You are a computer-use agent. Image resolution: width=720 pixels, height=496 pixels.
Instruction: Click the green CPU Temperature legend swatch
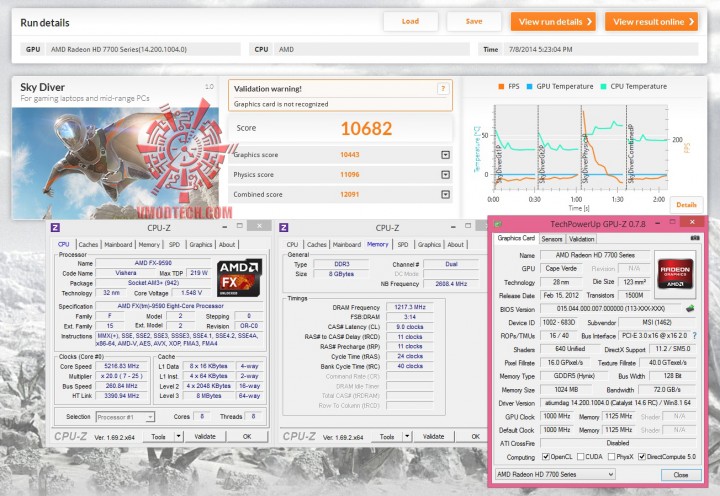(x=603, y=86)
